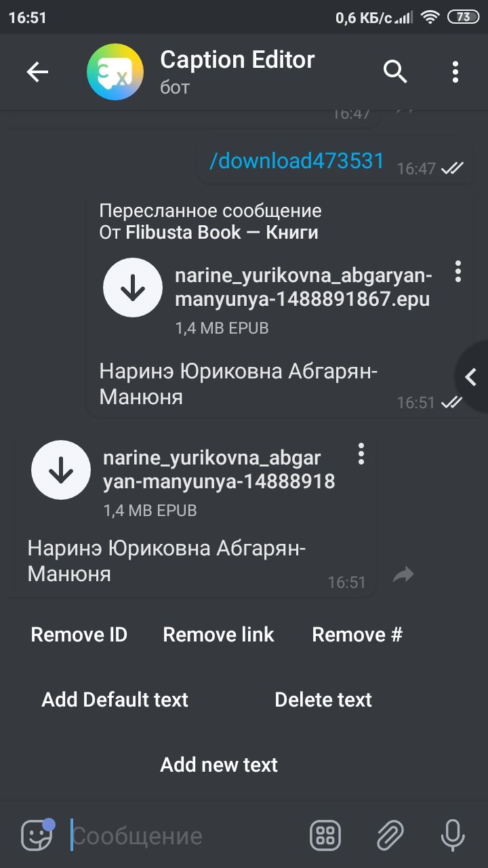The image size is (488, 868).
Task: Open the sticker and emoji panel
Action: pyautogui.click(x=37, y=835)
